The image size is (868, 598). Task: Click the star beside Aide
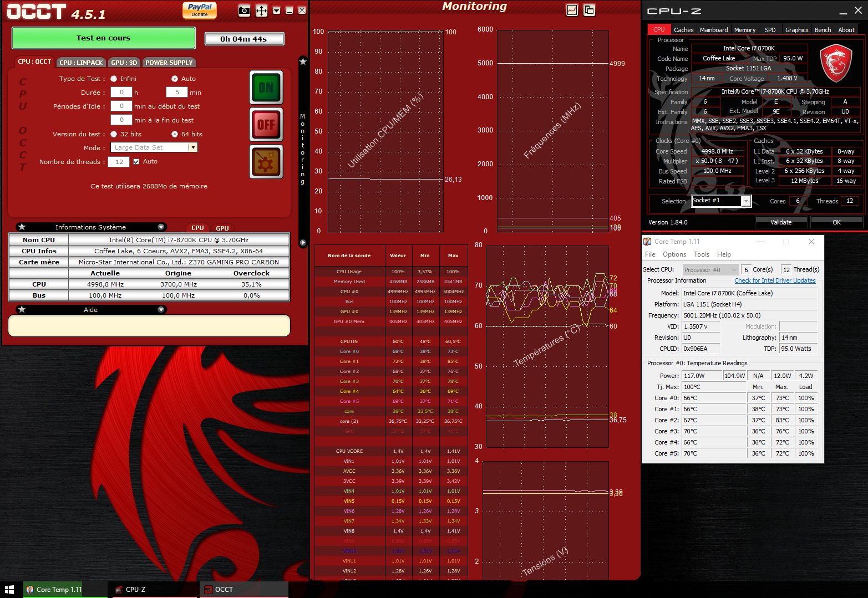click(22, 309)
